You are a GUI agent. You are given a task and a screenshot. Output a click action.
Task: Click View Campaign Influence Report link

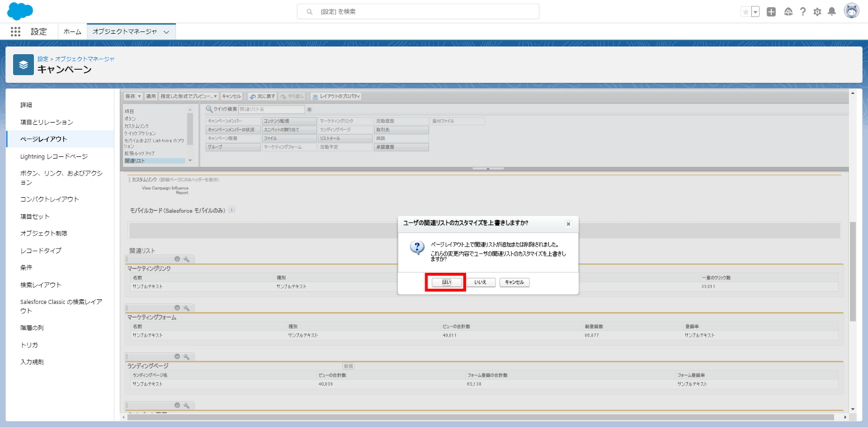[x=165, y=190]
